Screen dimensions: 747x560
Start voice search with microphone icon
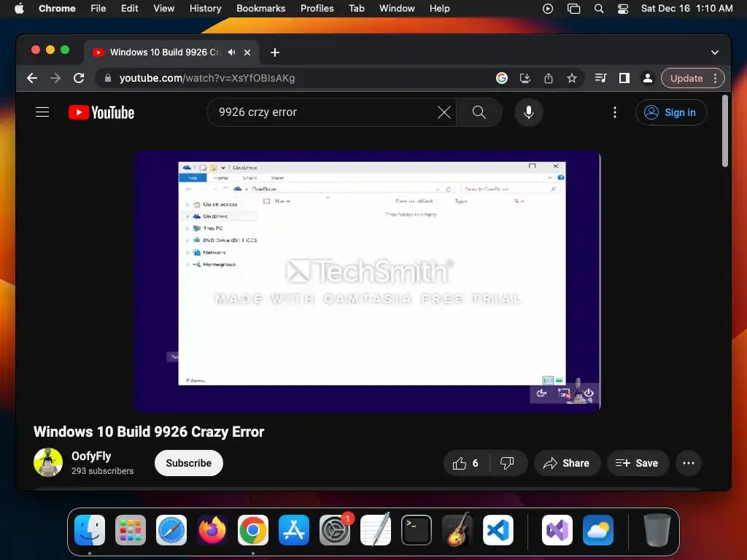click(528, 112)
